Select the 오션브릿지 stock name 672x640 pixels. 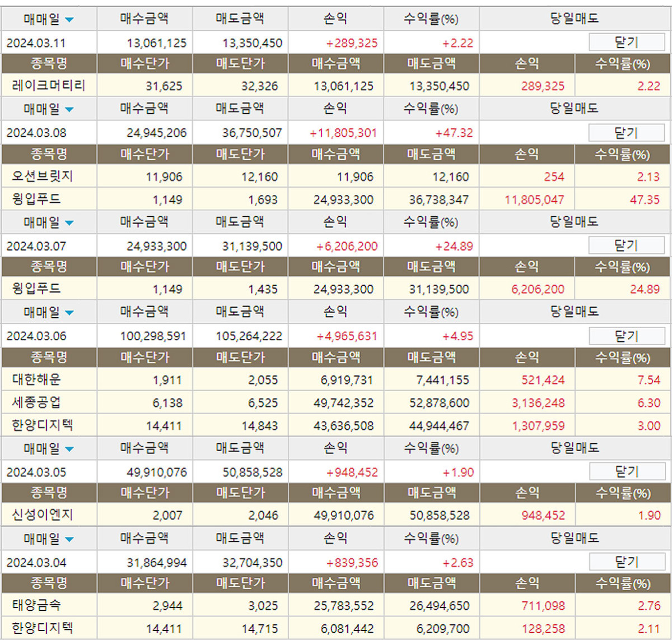point(43,177)
